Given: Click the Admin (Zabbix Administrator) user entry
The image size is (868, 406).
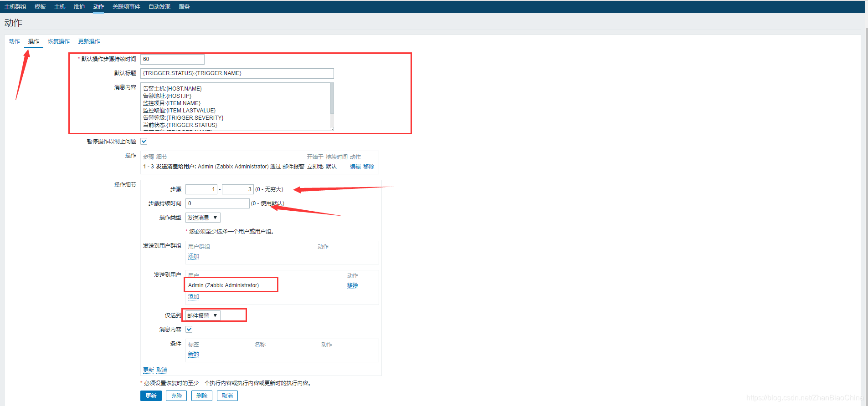Looking at the screenshot, I should [223, 285].
